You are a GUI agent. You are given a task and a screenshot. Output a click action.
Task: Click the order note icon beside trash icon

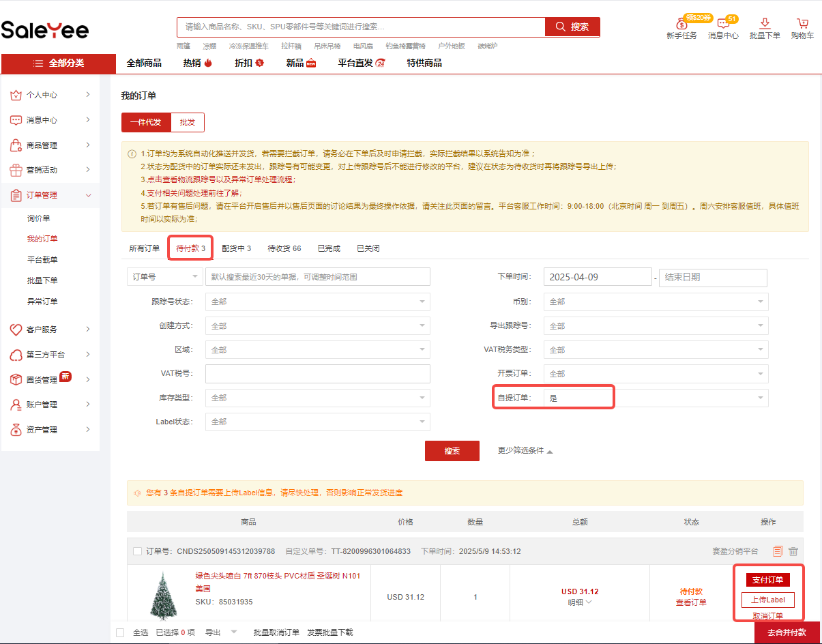click(778, 551)
